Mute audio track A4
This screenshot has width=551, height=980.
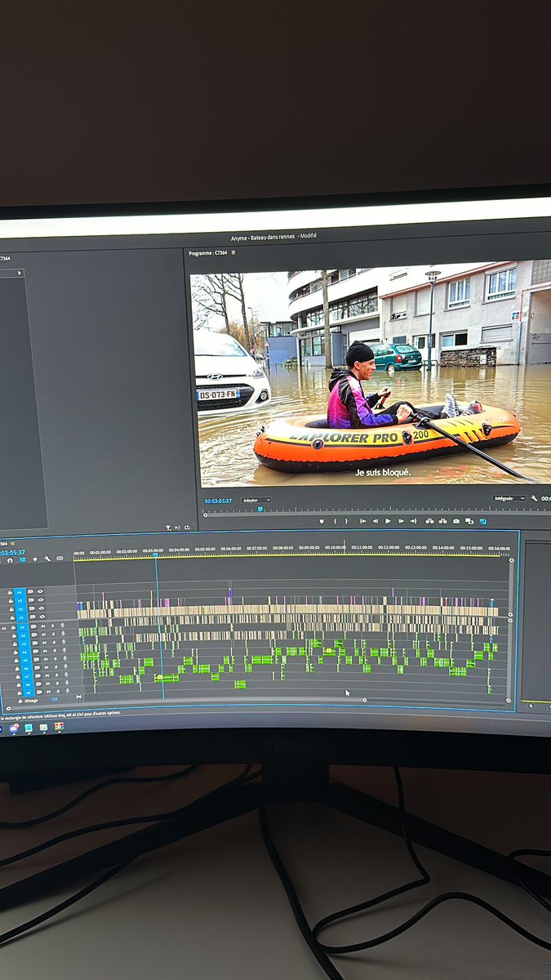(x=45, y=651)
